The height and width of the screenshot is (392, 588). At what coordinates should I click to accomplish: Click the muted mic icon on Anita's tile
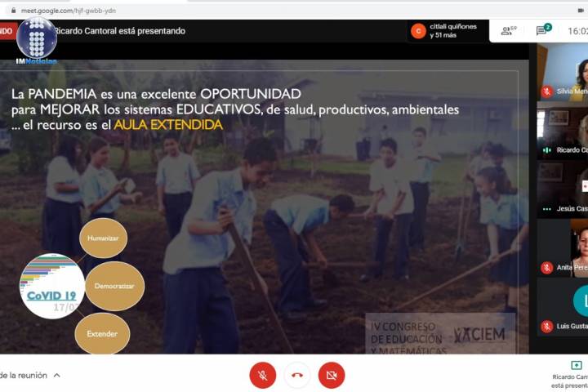pyautogui.click(x=546, y=268)
